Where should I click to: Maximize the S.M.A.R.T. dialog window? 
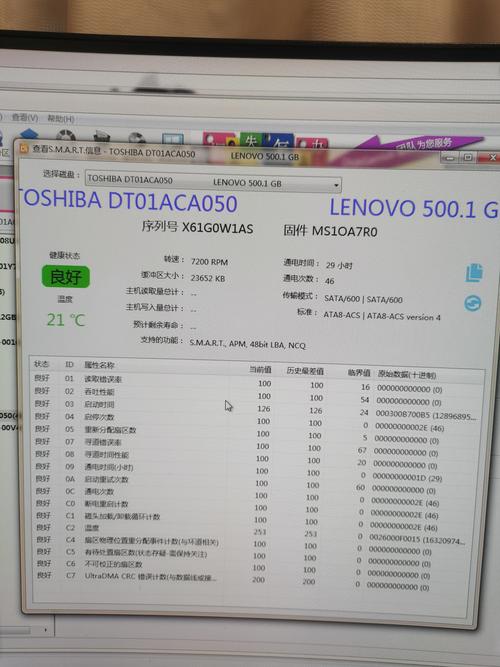tap(468, 157)
